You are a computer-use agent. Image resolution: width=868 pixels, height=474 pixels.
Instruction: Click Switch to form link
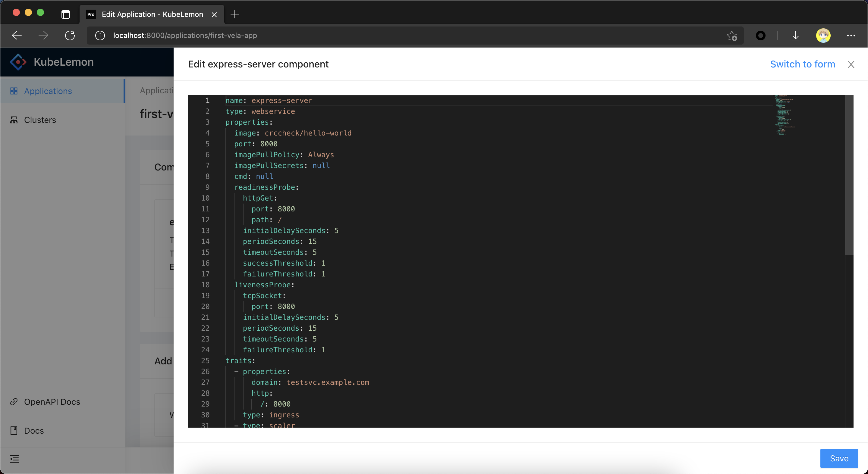(x=802, y=64)
